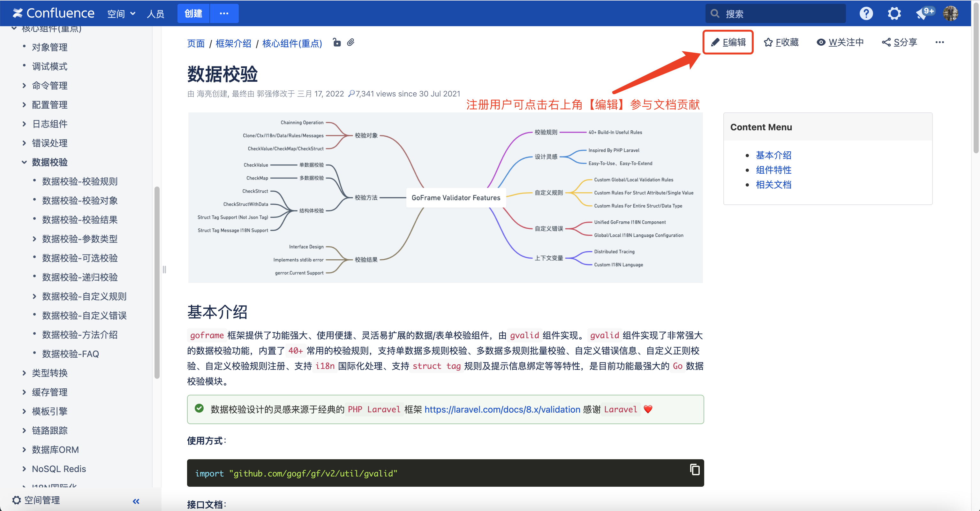Expand the 数据校验-参数类型 item
Viewport: 980px width, 511px height.
click(34, 239)
